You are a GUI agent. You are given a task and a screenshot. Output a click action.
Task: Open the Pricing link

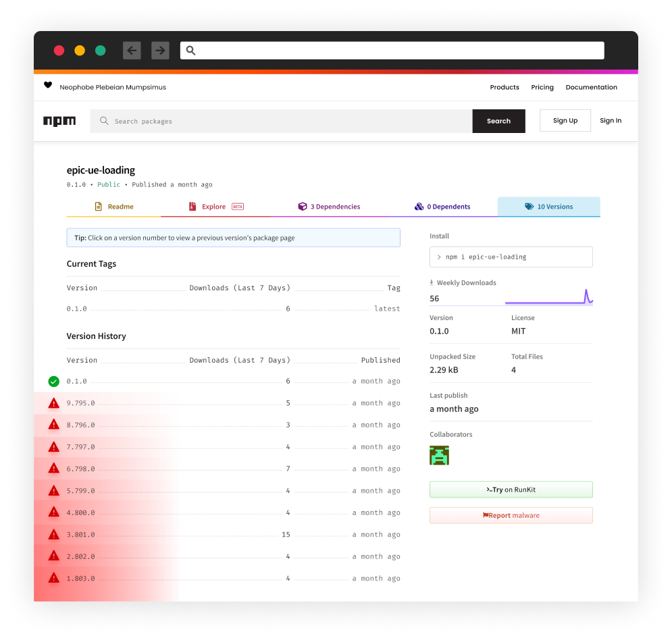pos(542,87)
